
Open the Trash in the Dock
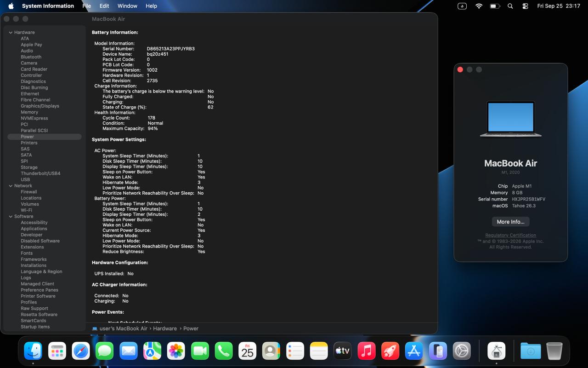point(554,351)
